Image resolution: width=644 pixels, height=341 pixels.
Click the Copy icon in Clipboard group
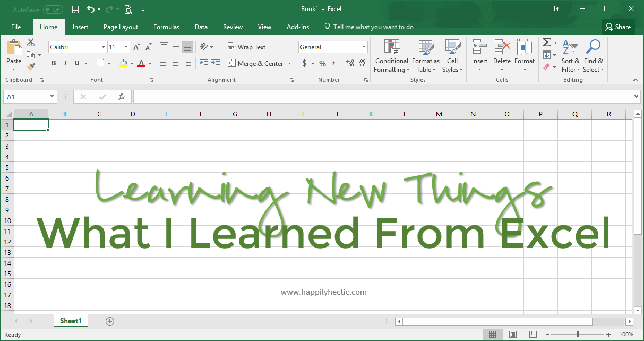click(30, 54)
